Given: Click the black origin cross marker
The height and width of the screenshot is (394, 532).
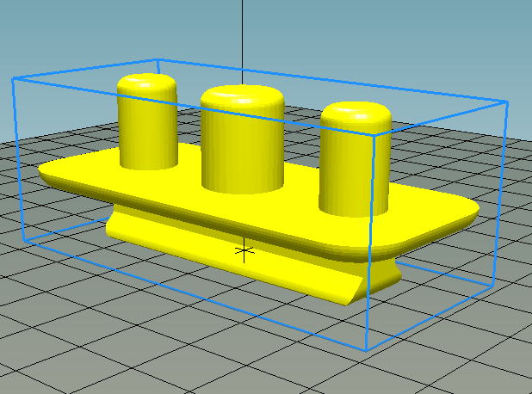Looking at the screenshot, I should click(244, 250).
